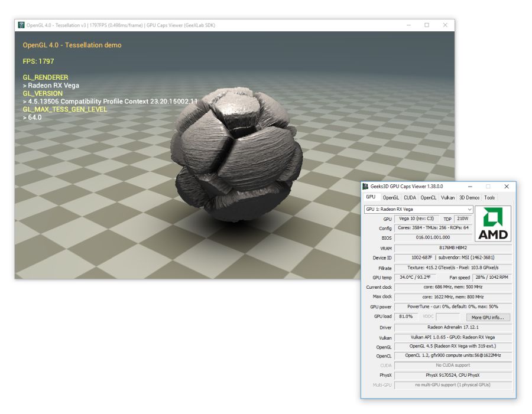The width and height of the screenshot is (532, 414).
Task: Click the Radeon RX Vega renderer text in demo
Action: point(51,86)
